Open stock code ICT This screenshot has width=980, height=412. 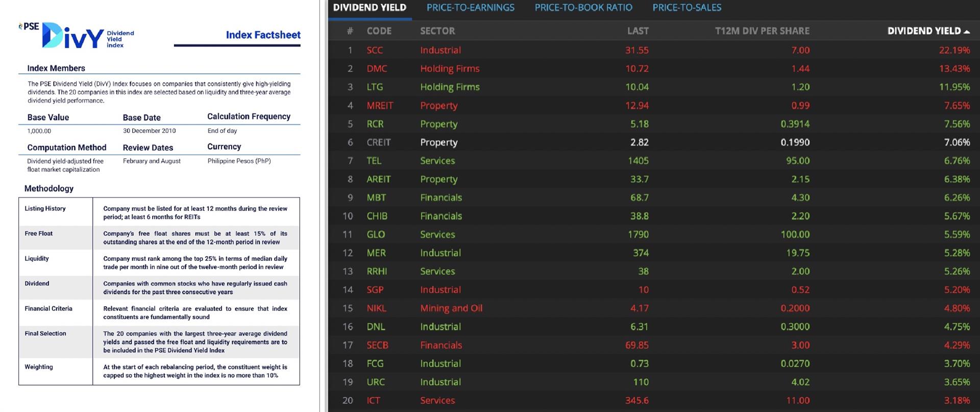[x=373, y=400]
